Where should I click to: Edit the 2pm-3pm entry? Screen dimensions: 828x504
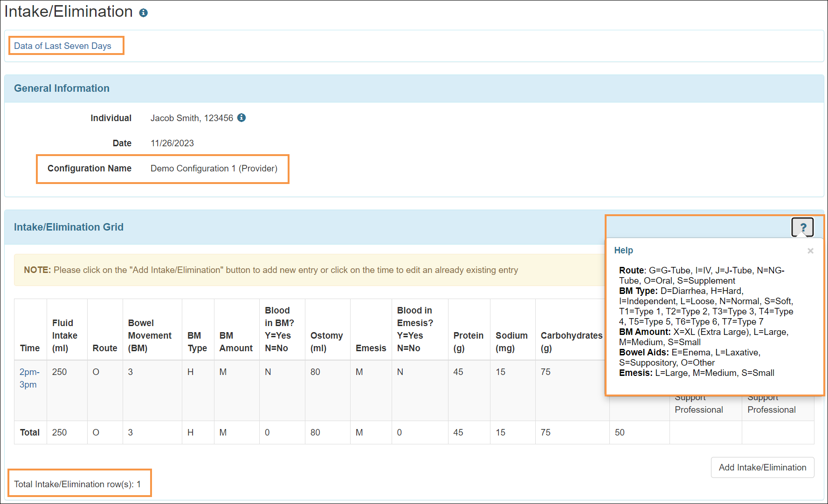29,378
